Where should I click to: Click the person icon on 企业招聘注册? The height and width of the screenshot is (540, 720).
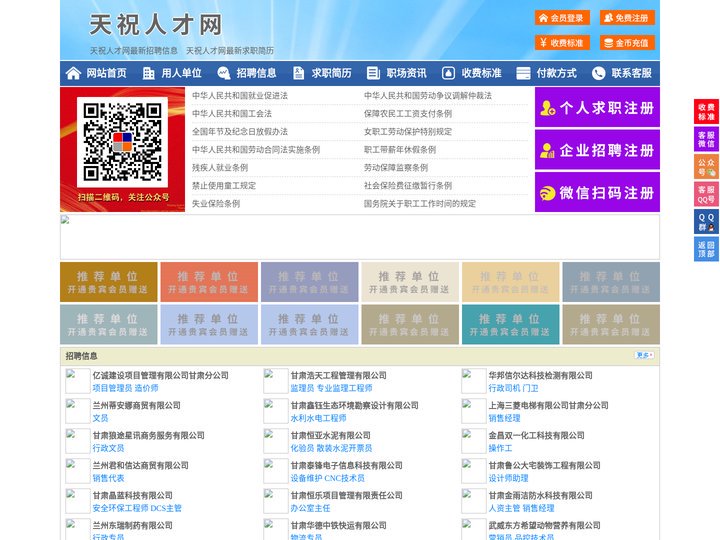(x=547, y=150)
